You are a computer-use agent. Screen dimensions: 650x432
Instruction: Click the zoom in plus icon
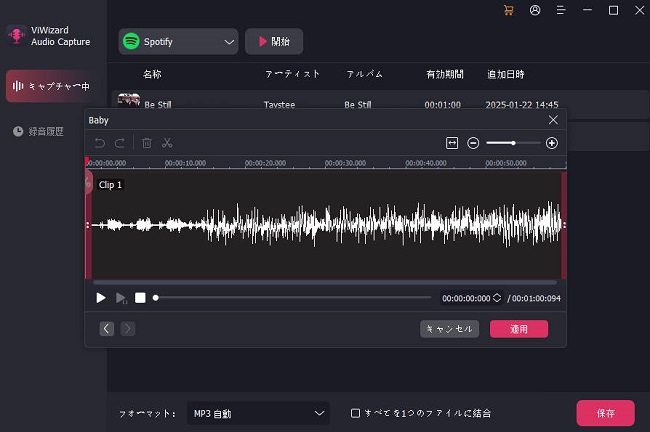[x=552, y=143]
